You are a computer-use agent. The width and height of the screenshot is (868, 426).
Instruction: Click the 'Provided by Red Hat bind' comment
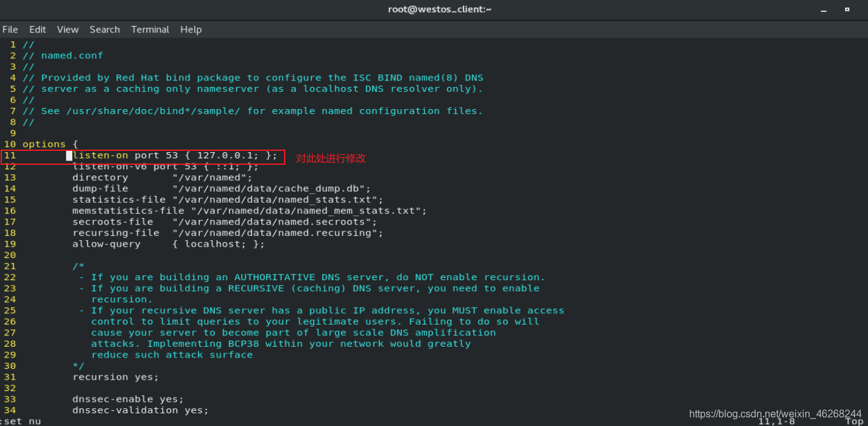point(253,77)
